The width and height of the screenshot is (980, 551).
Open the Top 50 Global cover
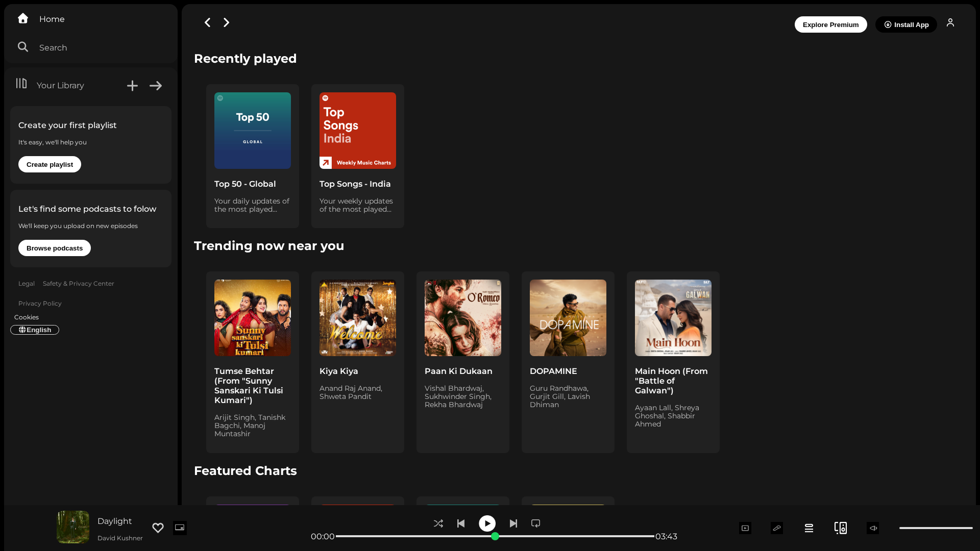pos(253,131)
